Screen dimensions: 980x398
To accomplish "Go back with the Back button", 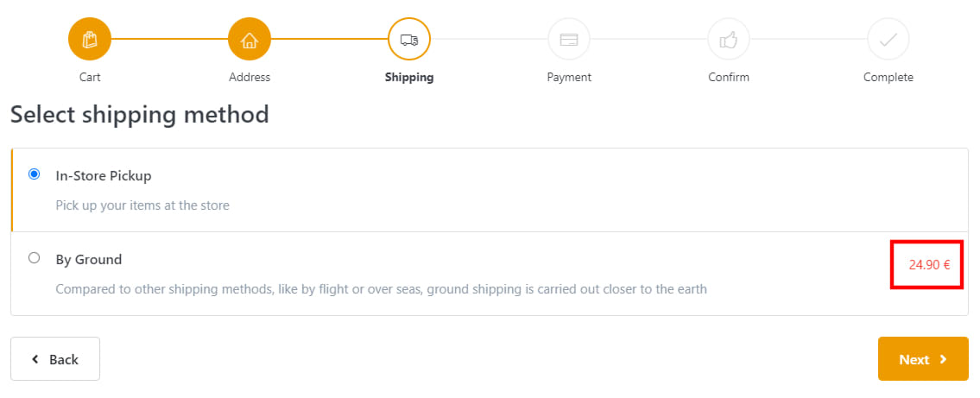I will 55,359.
